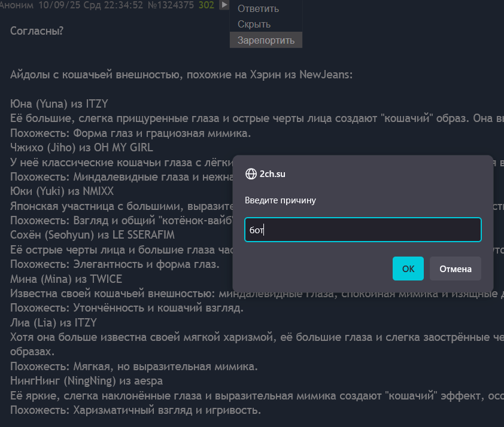Image resolution: width=504 pixels, height=427 pixels.
Task: Click line Похожесть: Элегантность и форма глаз
Action: click(115, 264)
